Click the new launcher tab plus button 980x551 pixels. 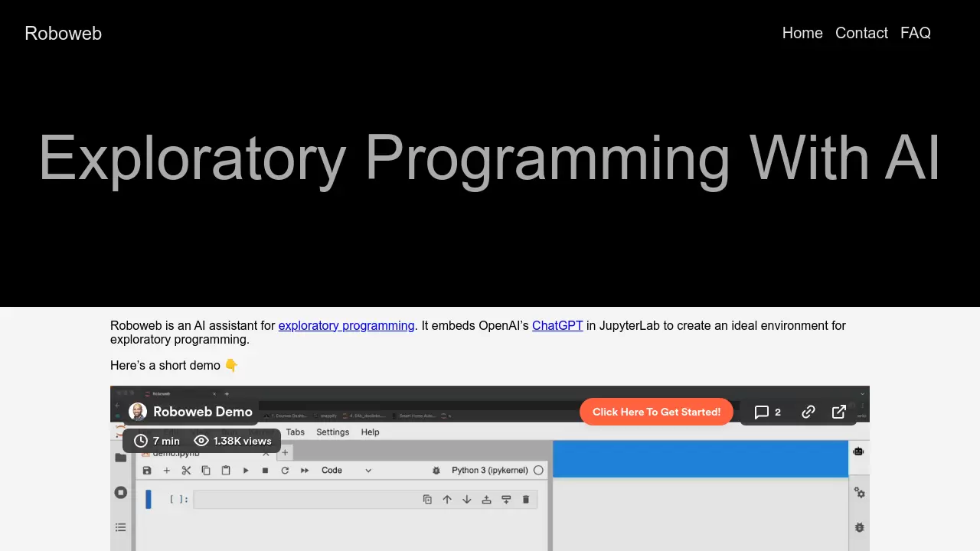[285, 452]
